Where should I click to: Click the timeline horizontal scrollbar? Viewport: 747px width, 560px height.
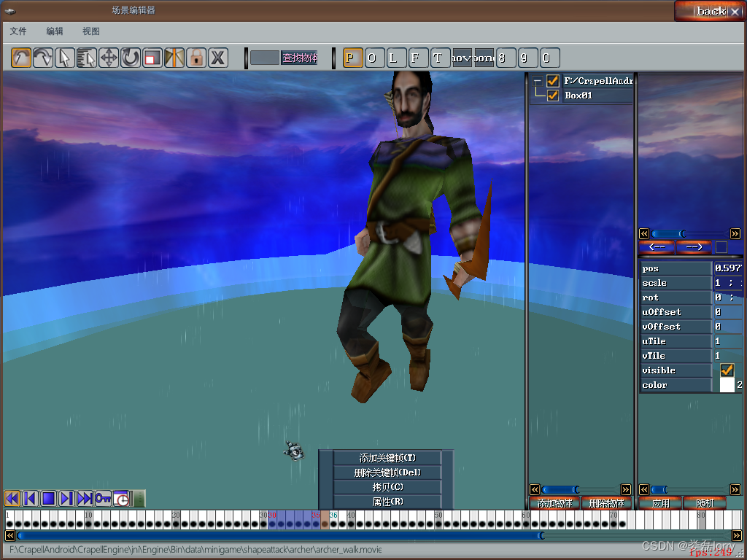tap(281, 536)
